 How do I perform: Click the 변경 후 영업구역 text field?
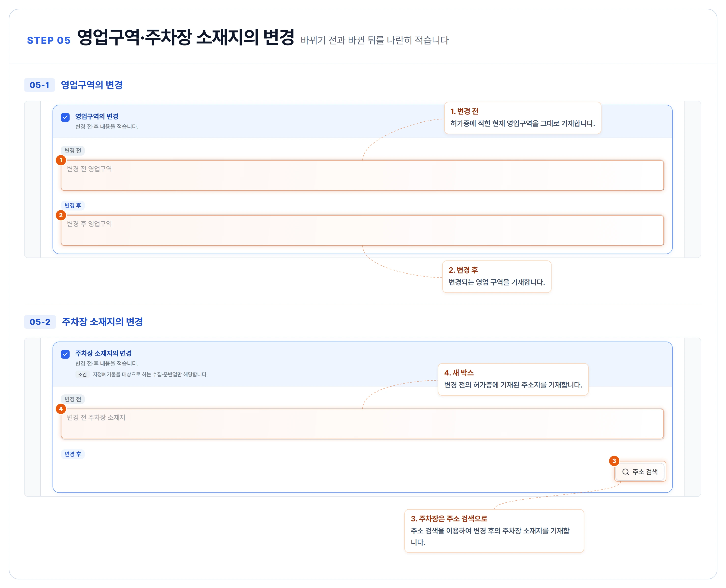click(362, 230)
